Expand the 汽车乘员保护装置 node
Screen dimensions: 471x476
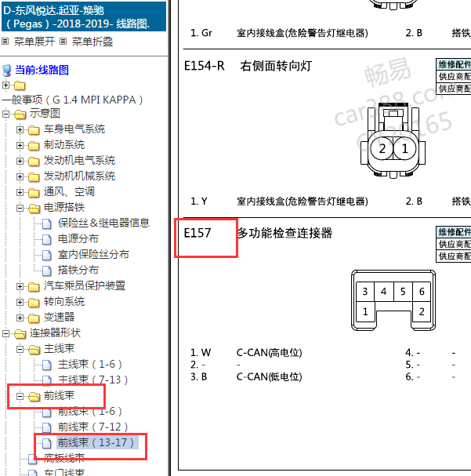pos(20,286)
